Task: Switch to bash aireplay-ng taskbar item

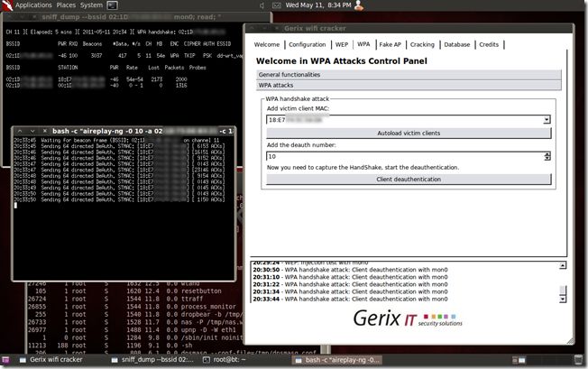Action: coord(337,360)
